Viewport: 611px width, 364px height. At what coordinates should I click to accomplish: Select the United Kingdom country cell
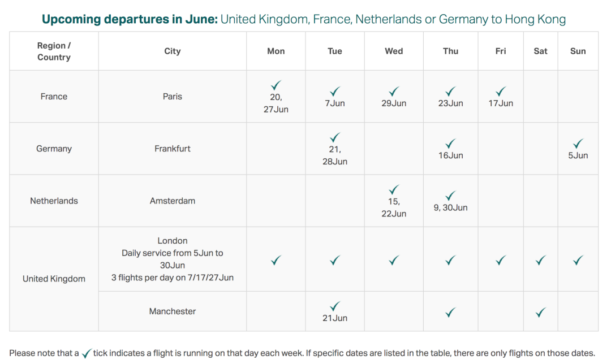click(54, 279)
